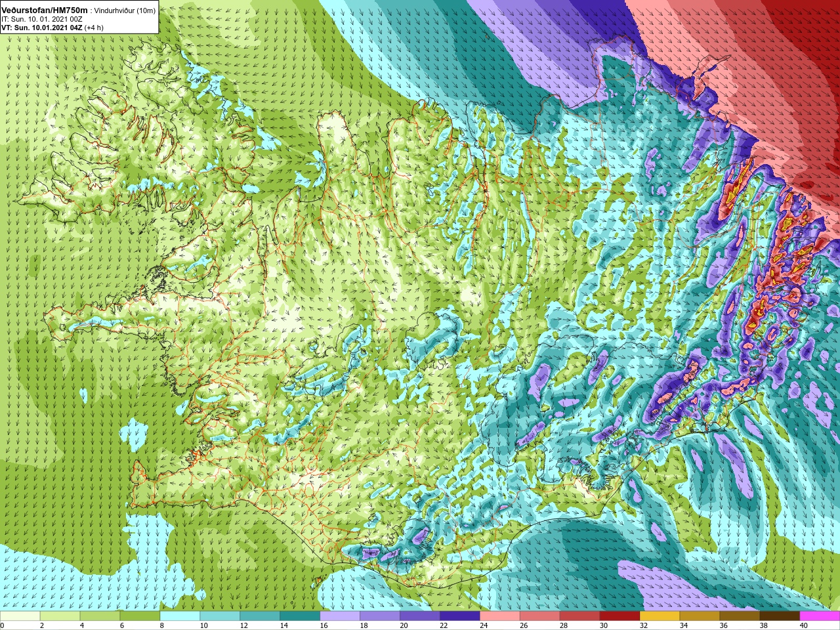Image resolution: width=840 pixels, height=630 pixels.
Task: Click the pale yellow 0–2 legend swatch
Action: (20, 616)
